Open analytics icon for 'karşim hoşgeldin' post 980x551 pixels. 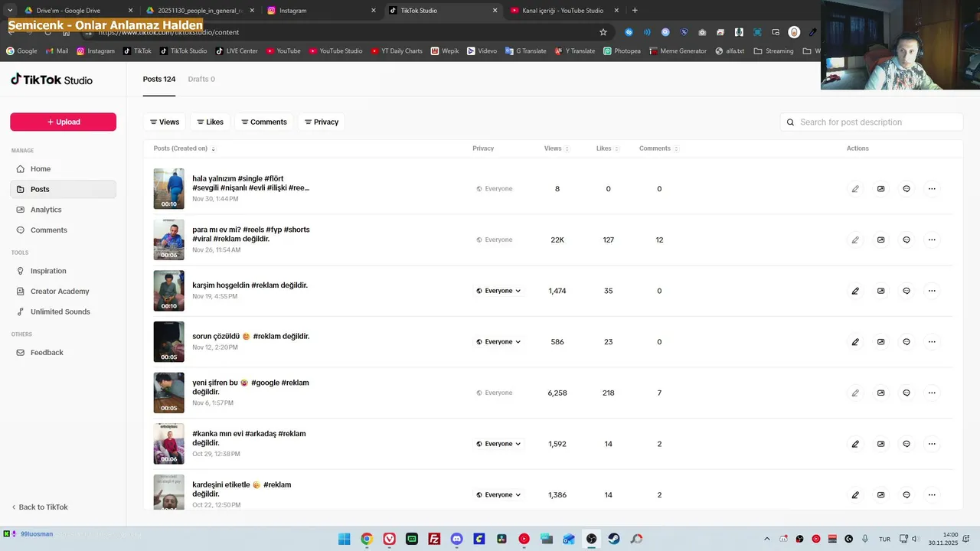(x=880, y=291)
